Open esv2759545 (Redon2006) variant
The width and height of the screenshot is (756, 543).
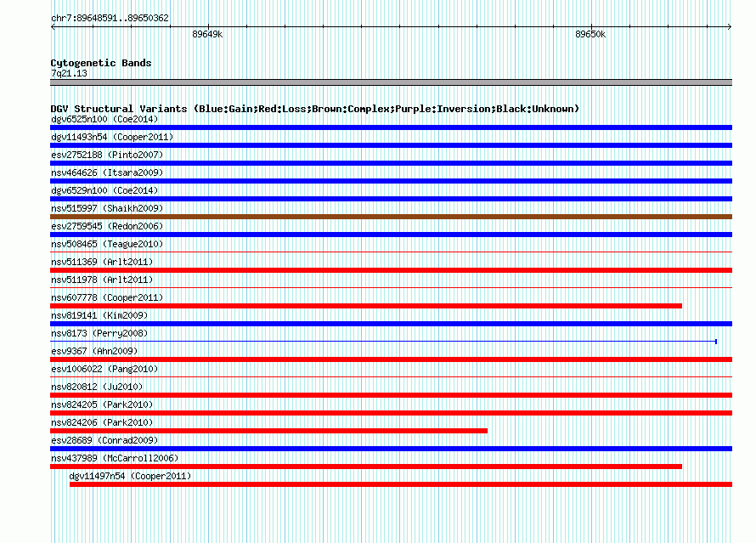pyautogui.click(x=107, y=226)
